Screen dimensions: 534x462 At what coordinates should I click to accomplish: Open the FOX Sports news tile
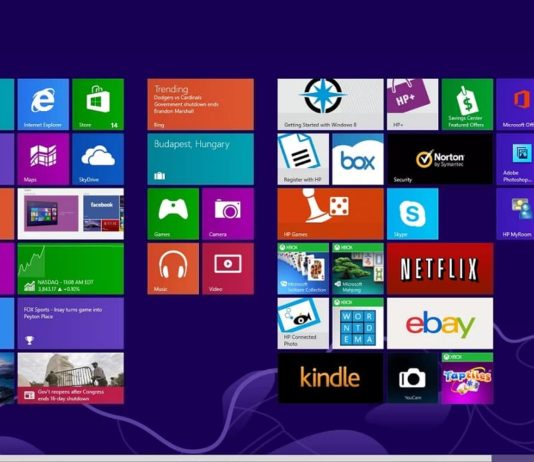pos(70,323)
